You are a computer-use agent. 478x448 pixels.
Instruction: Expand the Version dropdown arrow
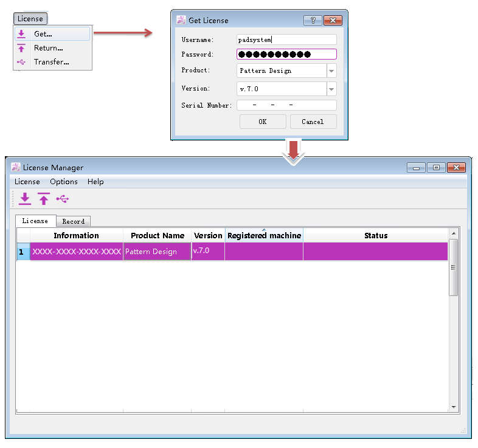pyautogui.click(x=331, y=89)
